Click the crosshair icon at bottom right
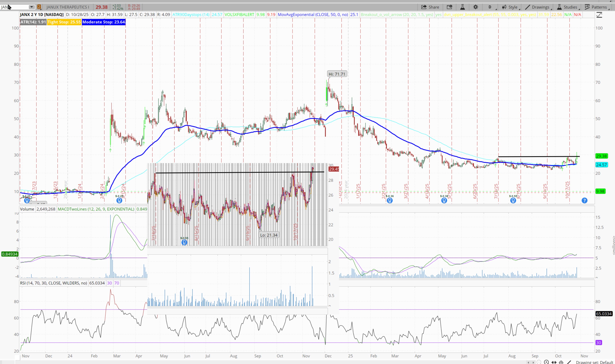 (x=561, y=362)
